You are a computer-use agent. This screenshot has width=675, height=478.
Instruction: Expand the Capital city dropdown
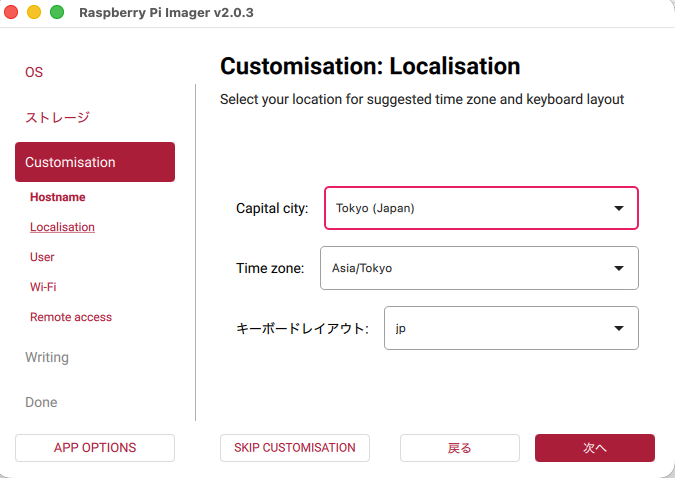pyautogui.click(x=481, y=208)
